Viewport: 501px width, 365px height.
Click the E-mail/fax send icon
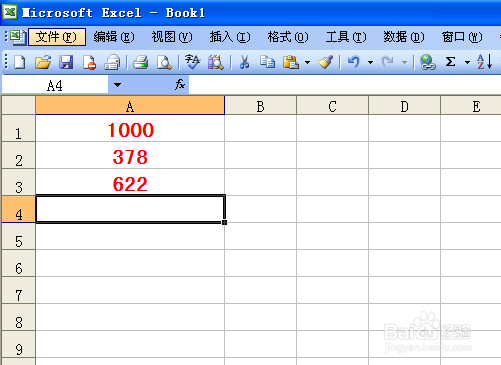112,62
